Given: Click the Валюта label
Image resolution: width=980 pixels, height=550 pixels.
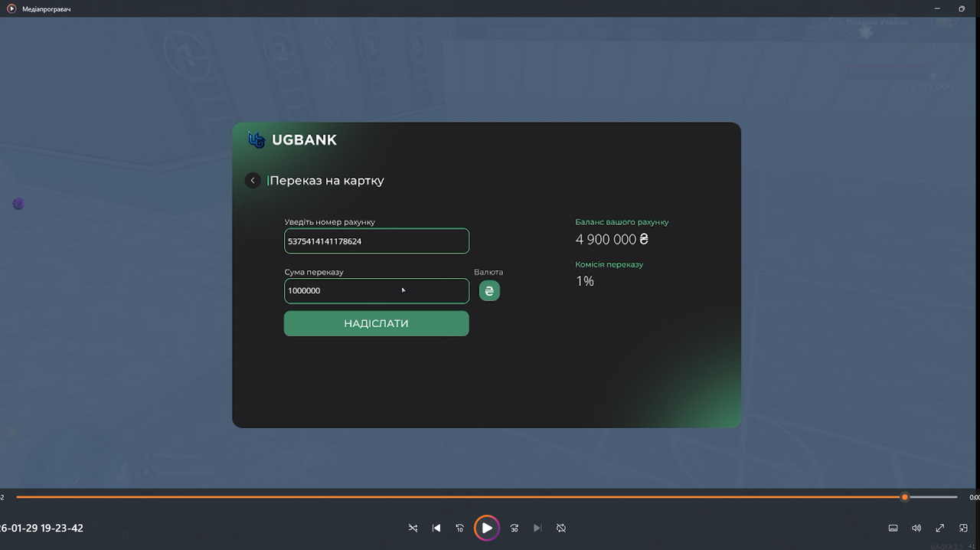Looking at the screenshot, I should pos(488,272).
